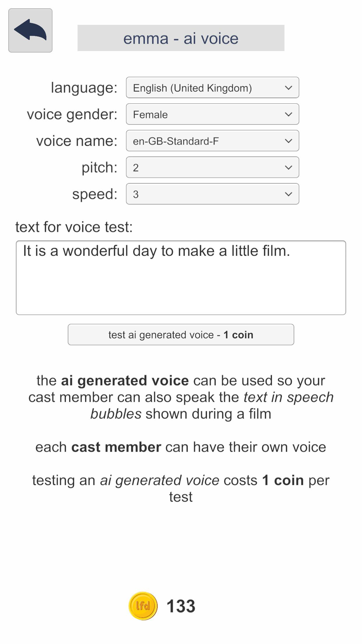Click inside the voice test text box
Viewport: 362px width, 644px height.
click(181, 278)
